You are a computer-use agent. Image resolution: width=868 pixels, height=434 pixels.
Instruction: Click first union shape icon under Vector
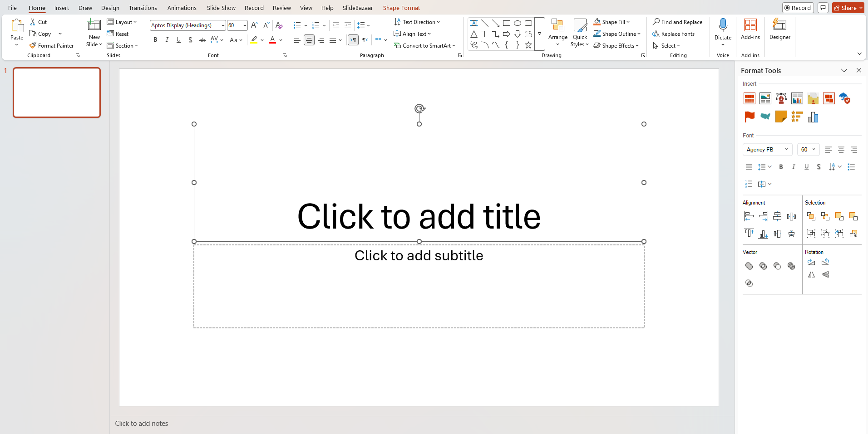[749, 266]
